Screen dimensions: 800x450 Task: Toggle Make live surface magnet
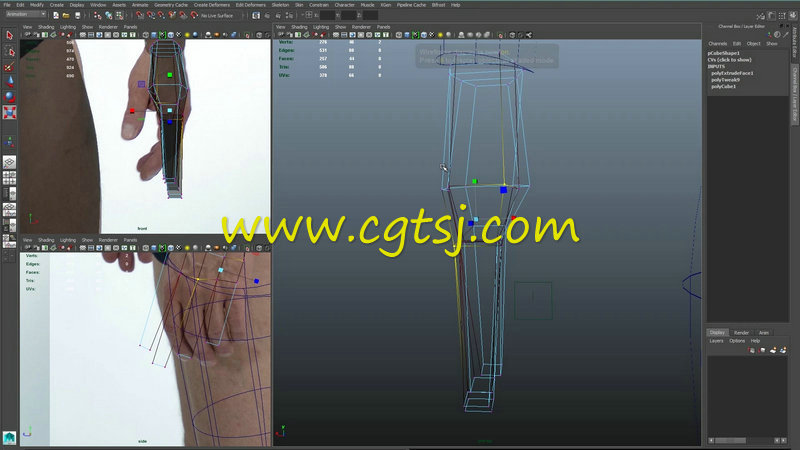point(194,15)
